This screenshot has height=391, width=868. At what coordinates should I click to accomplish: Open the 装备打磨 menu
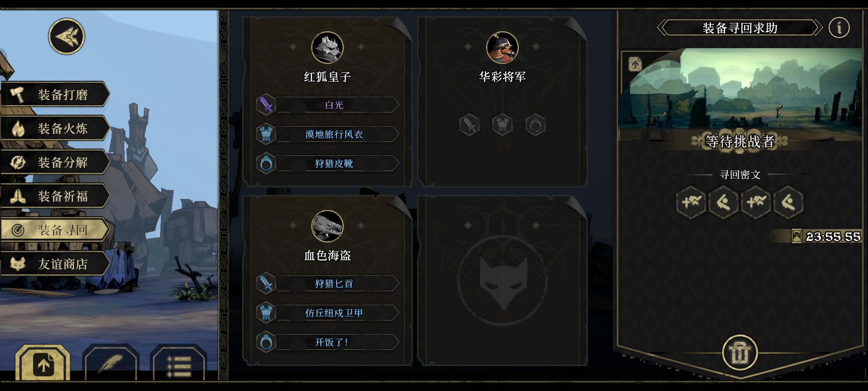click(55, 94)
